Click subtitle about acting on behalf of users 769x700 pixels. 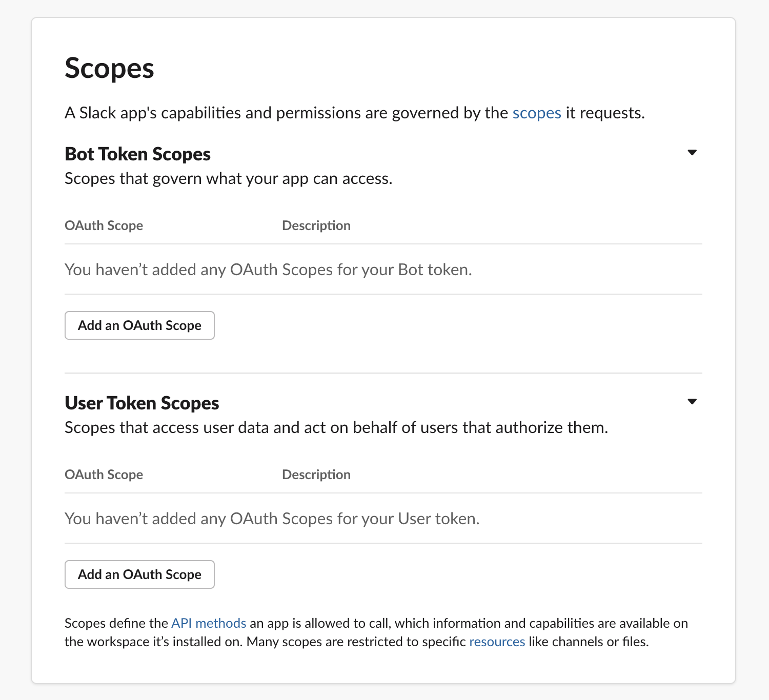[x=336, y=428]
